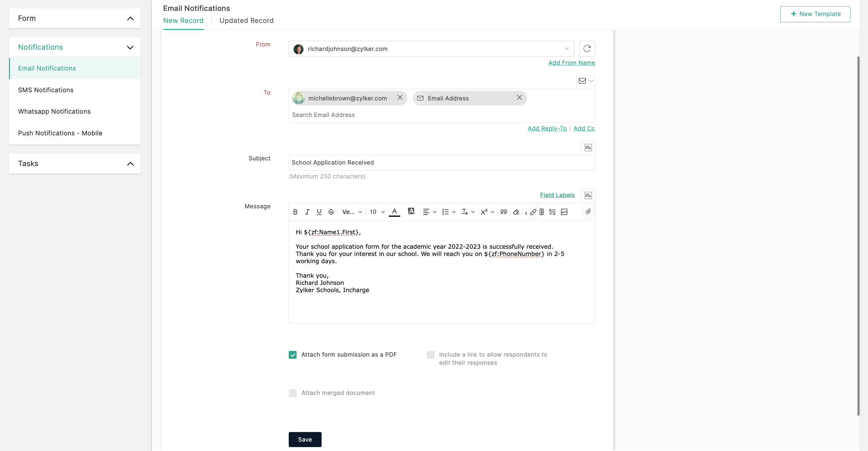The width and height of the screenshot is (868, 451).
Task: Insert a blockquote in the message
Action: click(x=503, y=212)
